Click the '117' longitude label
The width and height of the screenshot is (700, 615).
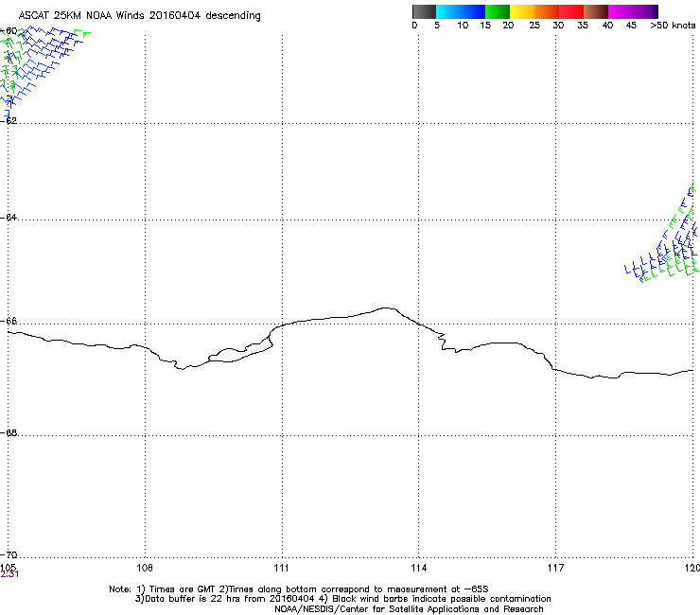pos(556,568)
